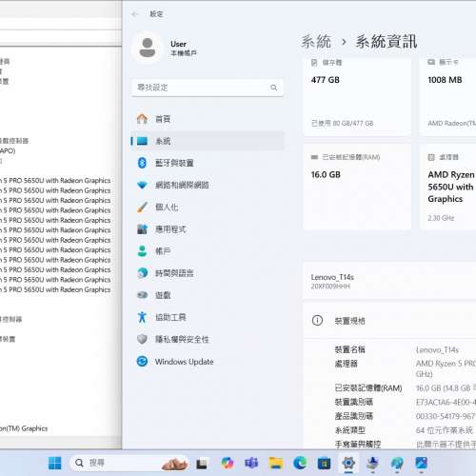Open 個人化 personalization settings
Screen dimensions: 476x476
pyautogui.click(x=208, y=208)
